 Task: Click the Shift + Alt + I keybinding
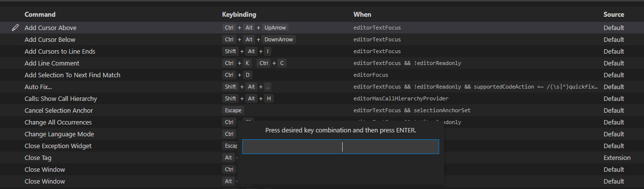point(247,51)
